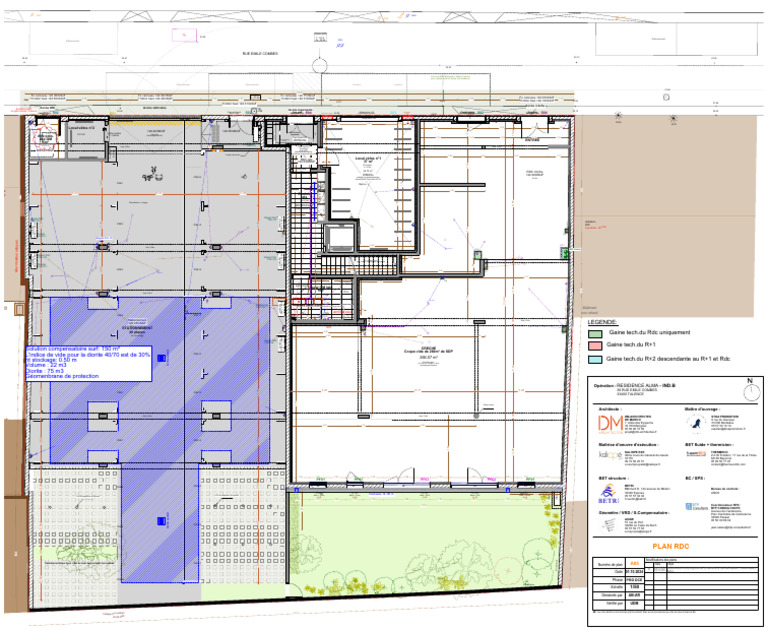Click the 'BET structure :' label

pyautogui.click(x=613, y=478)
